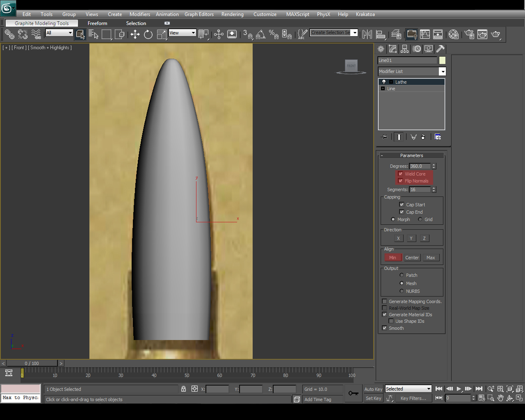The width and height of the screenshot is (525, 420).
Task: Pin the modifier stack
Action: point(384,137)
